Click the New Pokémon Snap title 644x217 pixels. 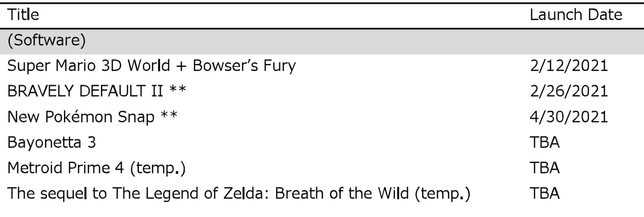80,117
